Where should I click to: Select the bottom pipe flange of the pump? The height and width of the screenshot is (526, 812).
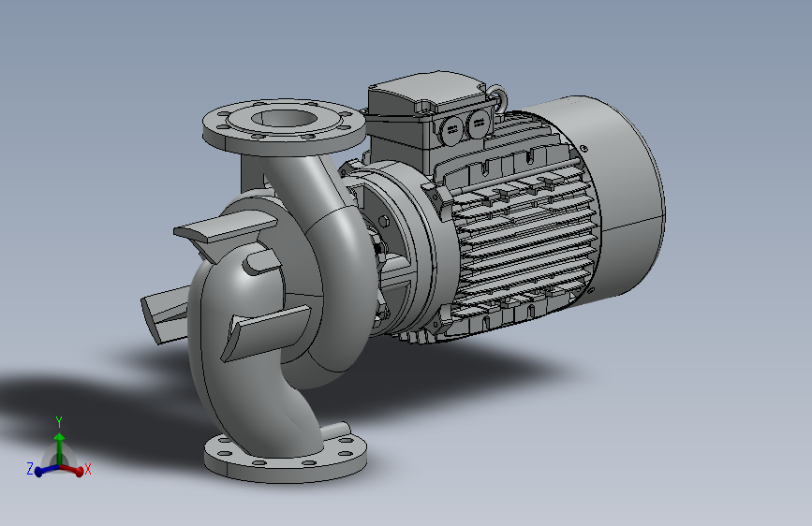tap(286, 460)
